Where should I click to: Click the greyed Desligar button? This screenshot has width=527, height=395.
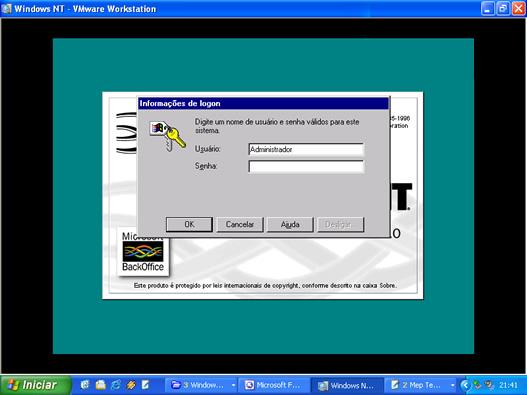click(340, 224)
